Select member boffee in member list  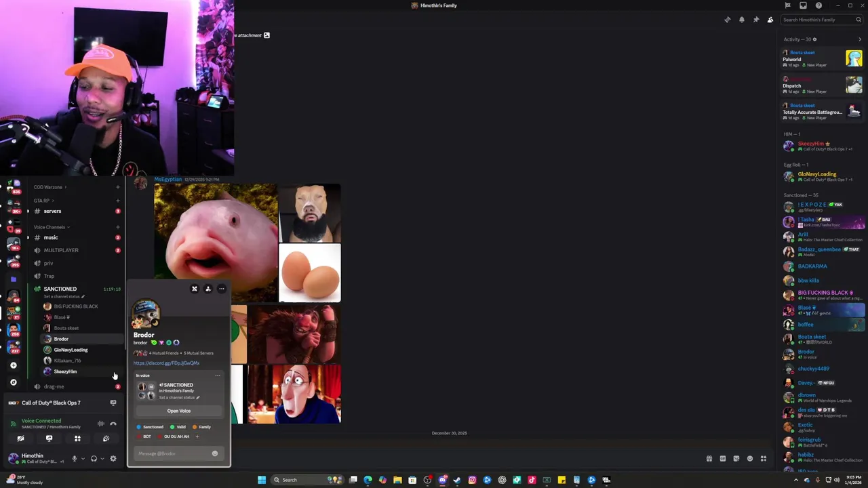tap(823, 325)
